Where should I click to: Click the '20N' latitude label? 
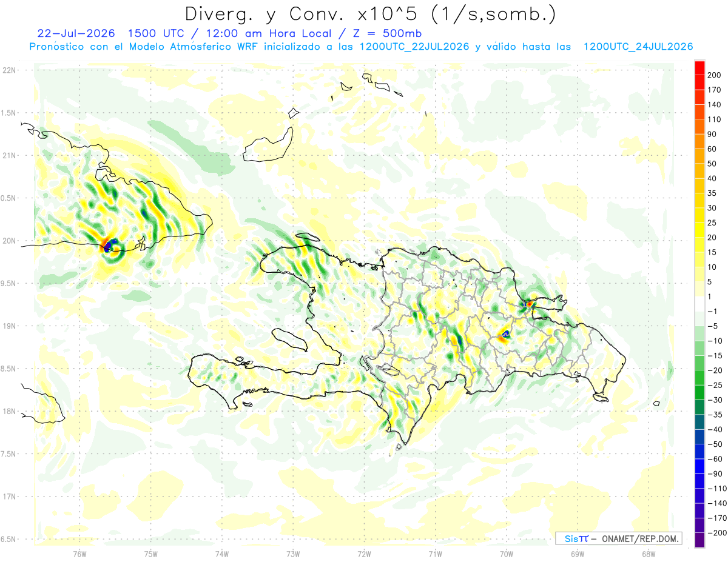coord(8,241)
